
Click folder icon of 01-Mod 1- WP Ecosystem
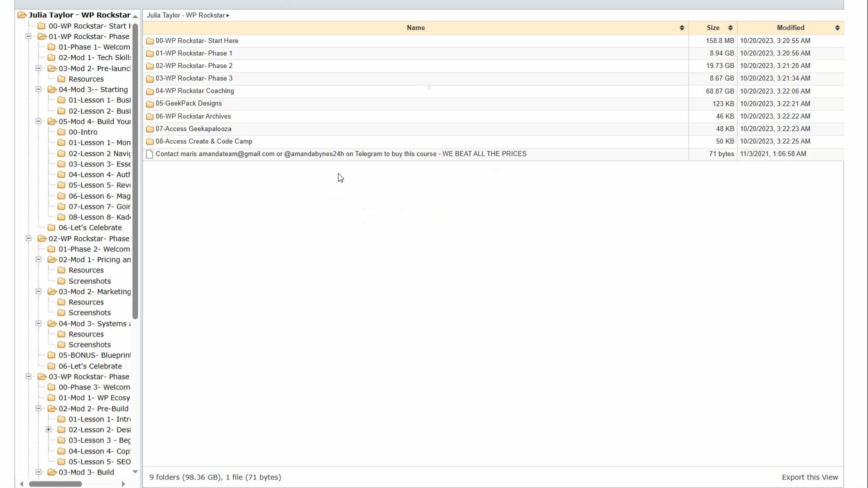click(x=51, y=397)
